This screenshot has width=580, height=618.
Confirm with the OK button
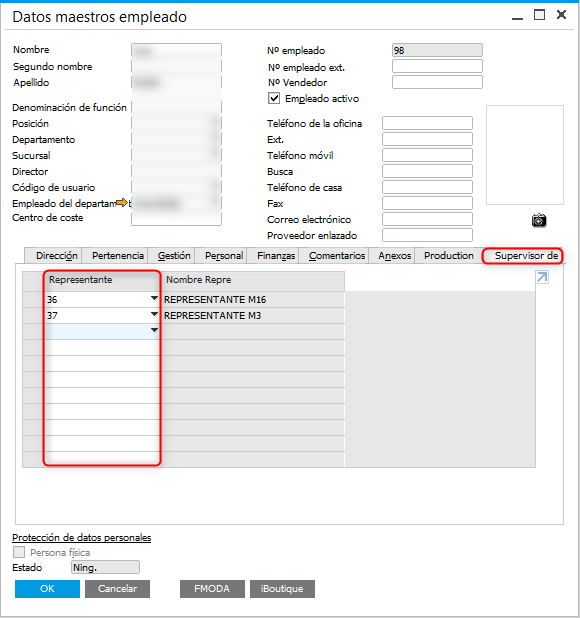[x=47, y=588]
